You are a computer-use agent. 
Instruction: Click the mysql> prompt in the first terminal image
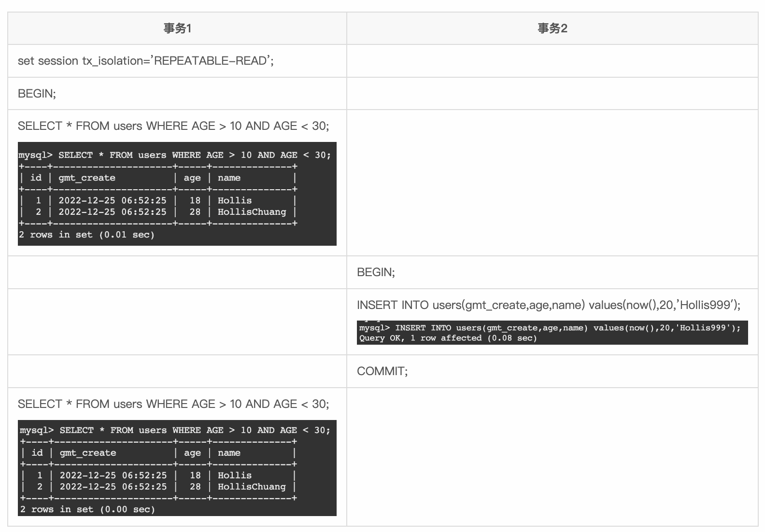click(x=35, y=155)
